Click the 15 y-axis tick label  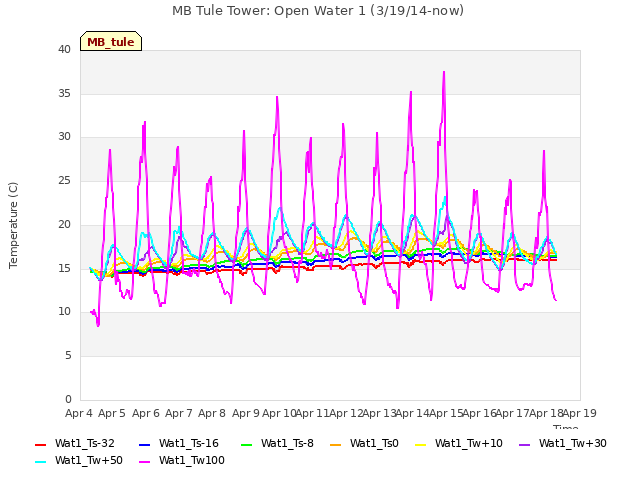click(64, 268)
